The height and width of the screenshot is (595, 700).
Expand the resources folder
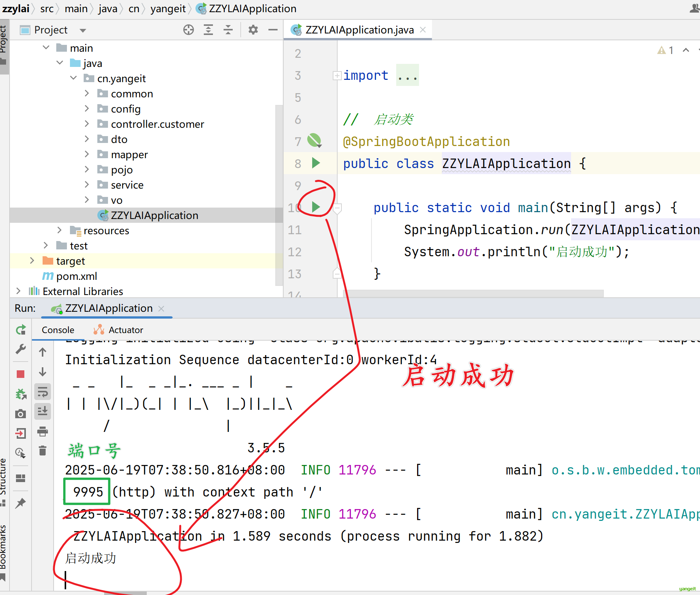coord(59,230)
